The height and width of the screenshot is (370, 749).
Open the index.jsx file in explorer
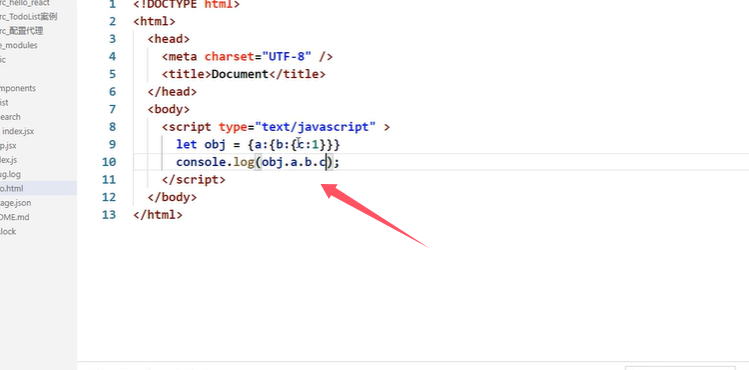(18, 131)
